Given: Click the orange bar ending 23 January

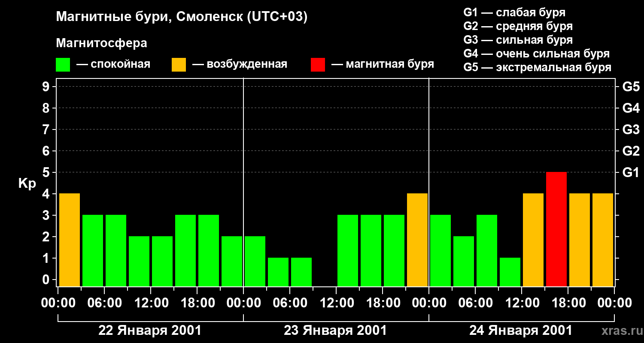Looking at the screenshot, I should tap(417, 240).
